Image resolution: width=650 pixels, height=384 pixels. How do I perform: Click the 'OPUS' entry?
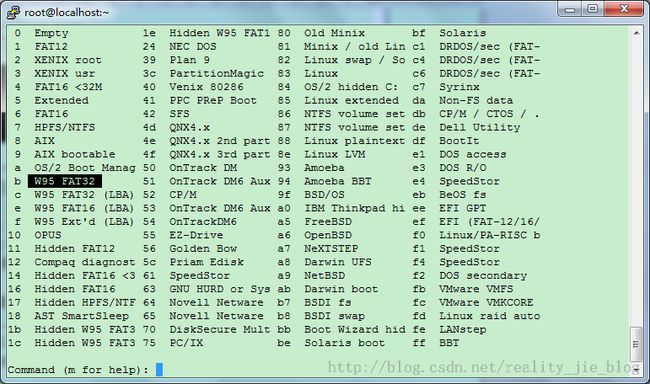[48, 235]
